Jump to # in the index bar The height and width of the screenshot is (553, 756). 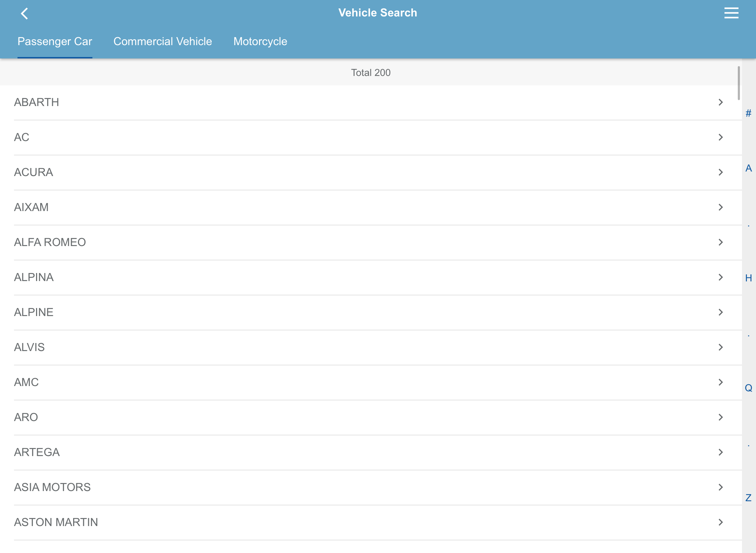[749, 113]
